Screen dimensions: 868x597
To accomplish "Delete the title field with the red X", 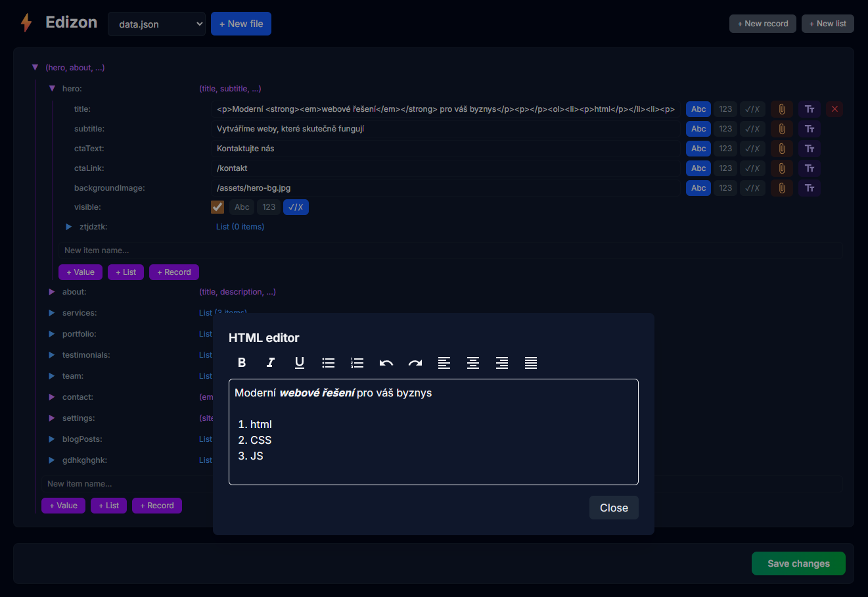I will click(x=834, y=108).
